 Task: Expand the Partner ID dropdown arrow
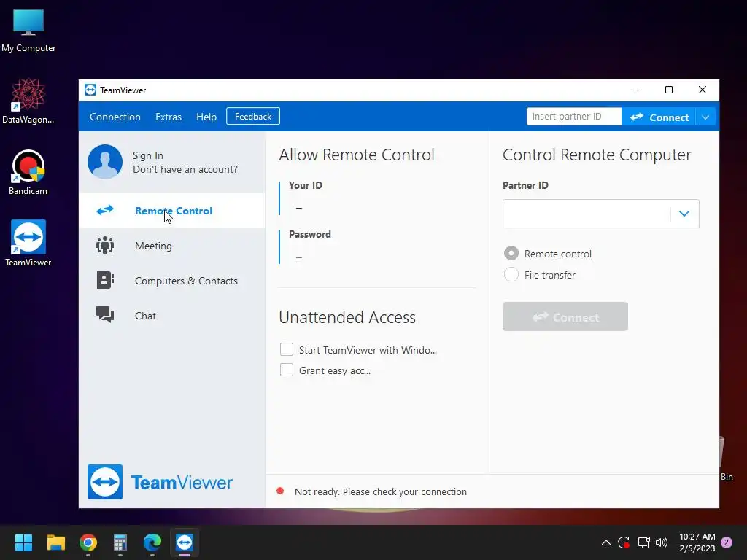tap(684, 214)
